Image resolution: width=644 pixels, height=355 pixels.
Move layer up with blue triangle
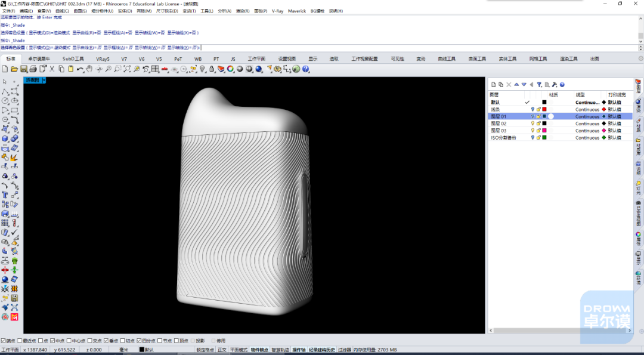point(516,85)
